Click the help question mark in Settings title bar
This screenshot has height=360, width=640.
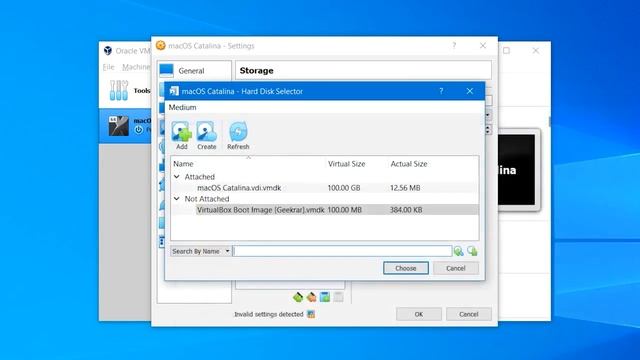click(x=454, y=46)
